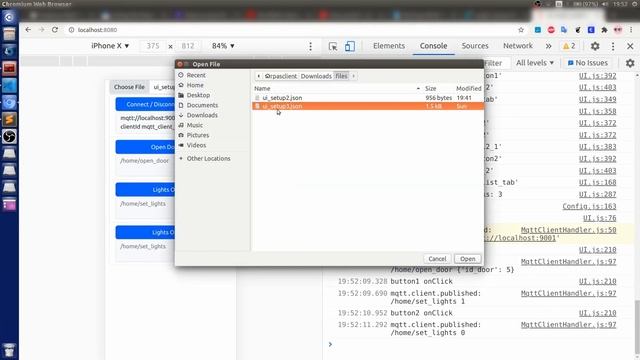Switch to the Console tab
640x360 pixels.
[x=433, y=46]
